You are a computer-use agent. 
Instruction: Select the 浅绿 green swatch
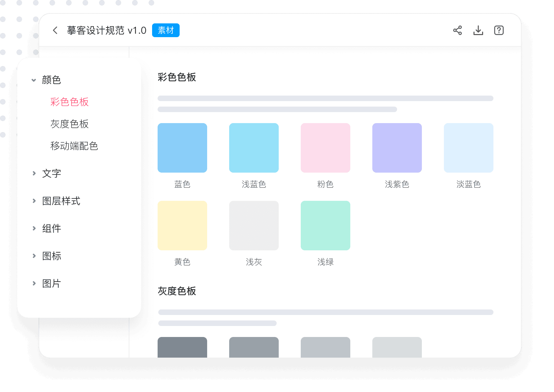click(325, 226)
